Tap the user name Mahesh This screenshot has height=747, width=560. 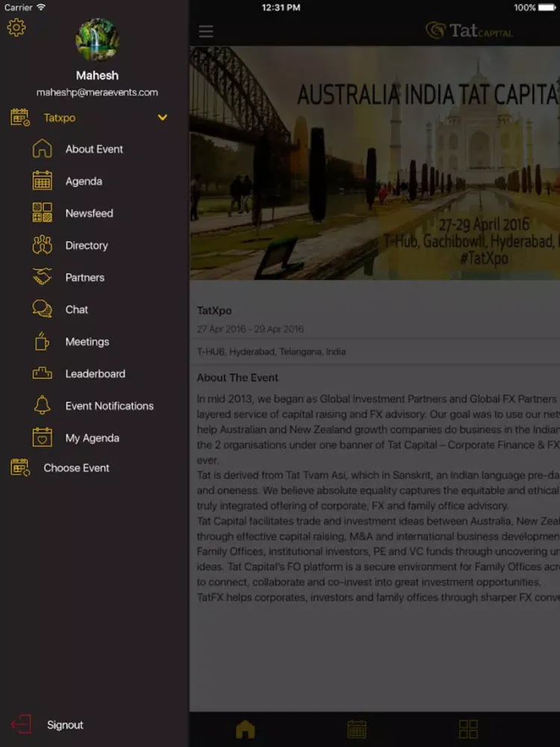(97, 75)
